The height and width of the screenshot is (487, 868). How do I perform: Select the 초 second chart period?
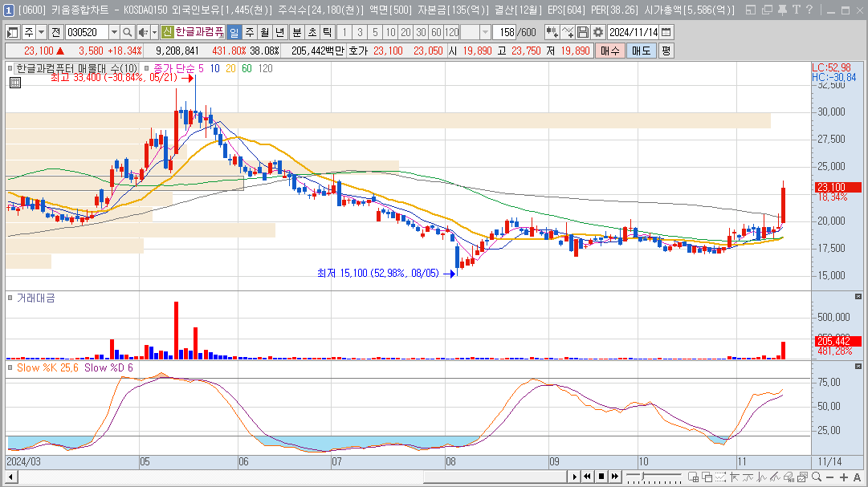coord(312,33)
